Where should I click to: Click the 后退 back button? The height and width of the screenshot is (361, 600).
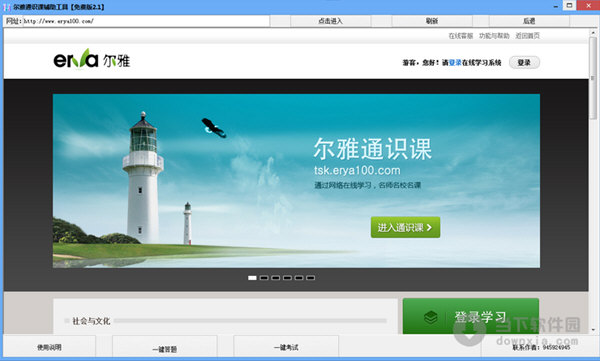pos(529,21)
